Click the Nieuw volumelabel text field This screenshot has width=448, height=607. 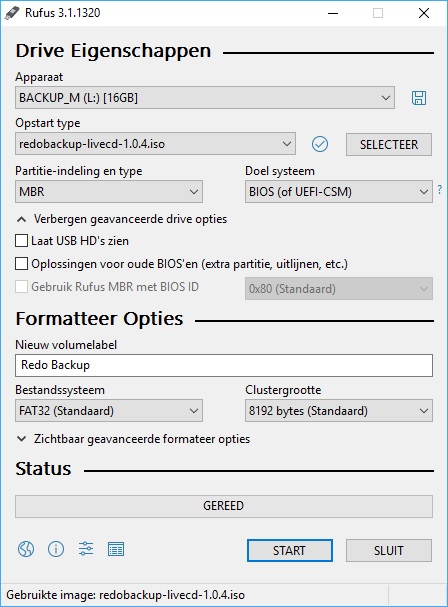[x=224, y=365]
